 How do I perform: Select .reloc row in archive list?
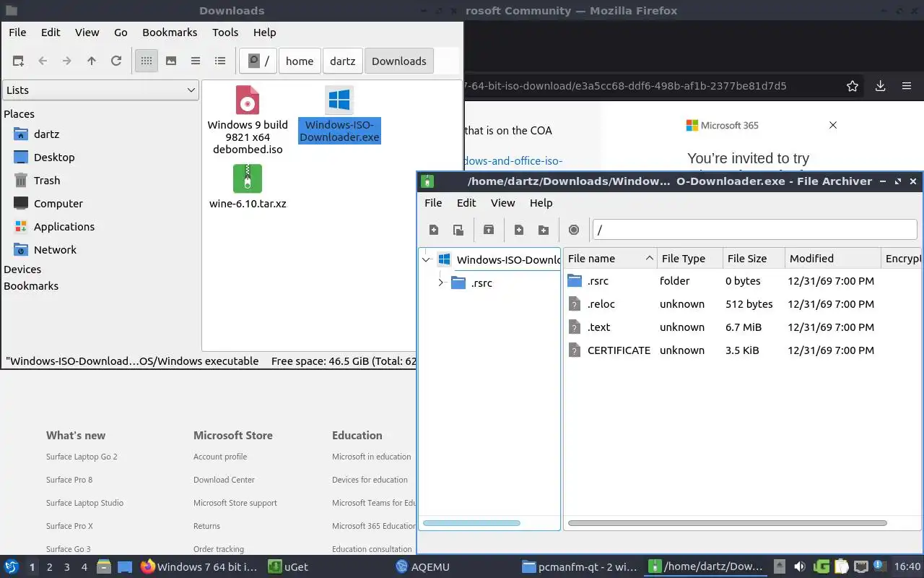click(743, 304)
